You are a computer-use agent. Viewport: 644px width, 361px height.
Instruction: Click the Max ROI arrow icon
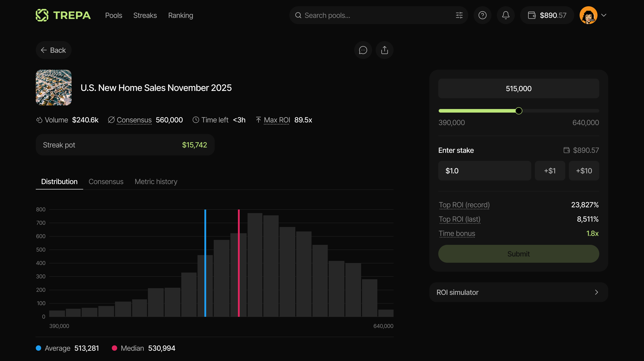pyautogui.click(x=258, y=120)
